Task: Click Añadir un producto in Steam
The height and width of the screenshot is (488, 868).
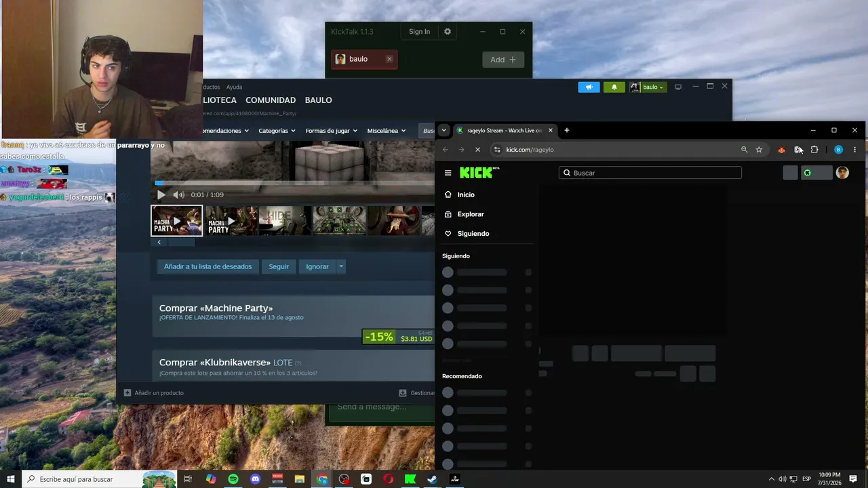Action: (154, 392)
